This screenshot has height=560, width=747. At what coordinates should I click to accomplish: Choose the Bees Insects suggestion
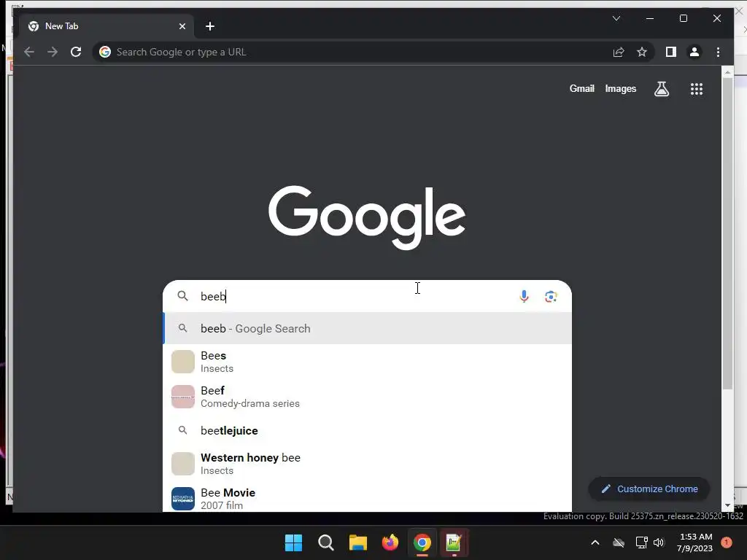coord(367,362)
